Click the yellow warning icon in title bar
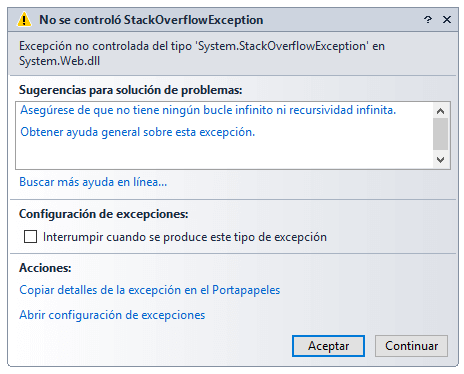464x374 pixels. click(x=24, y=19)
